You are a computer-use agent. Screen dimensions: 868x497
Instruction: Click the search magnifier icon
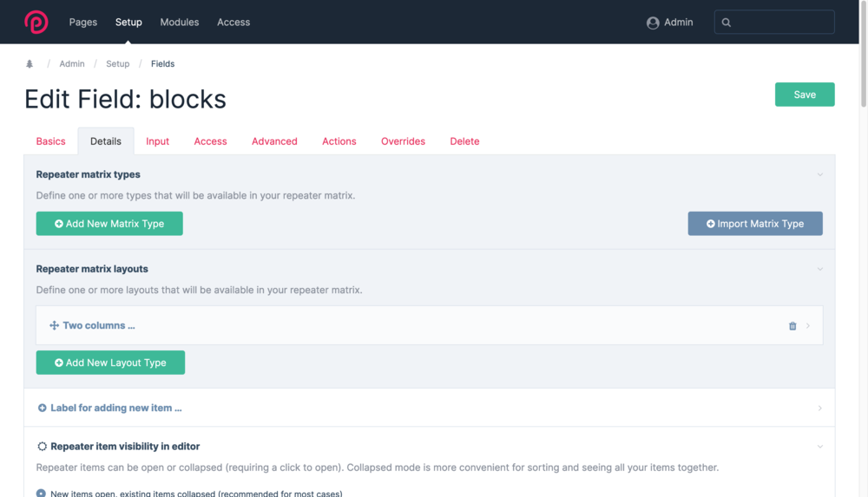(x=727, y=23)
